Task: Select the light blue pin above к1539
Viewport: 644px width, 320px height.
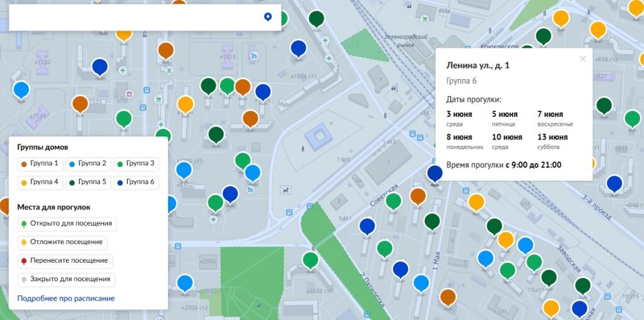Action: [x=21, y=90]
